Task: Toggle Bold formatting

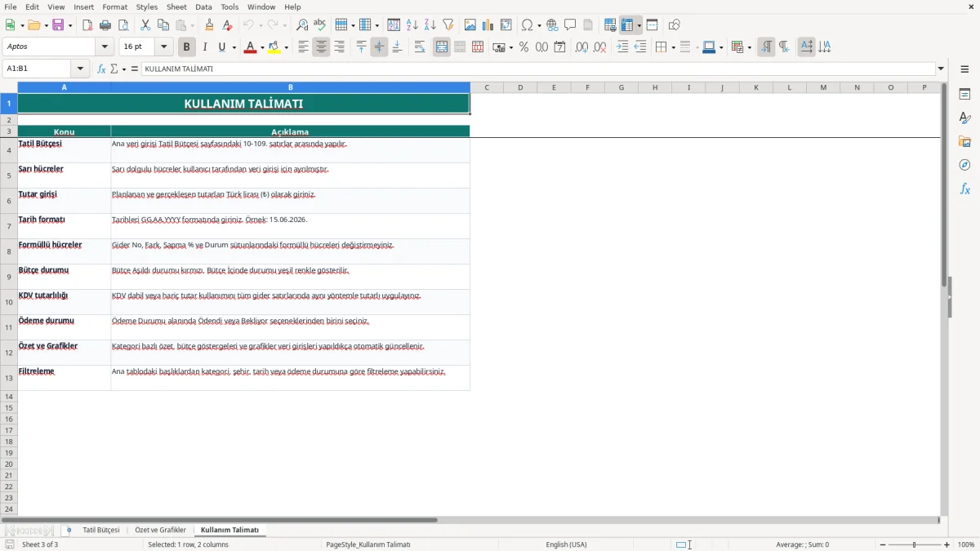Action: (x=187, y=47)
